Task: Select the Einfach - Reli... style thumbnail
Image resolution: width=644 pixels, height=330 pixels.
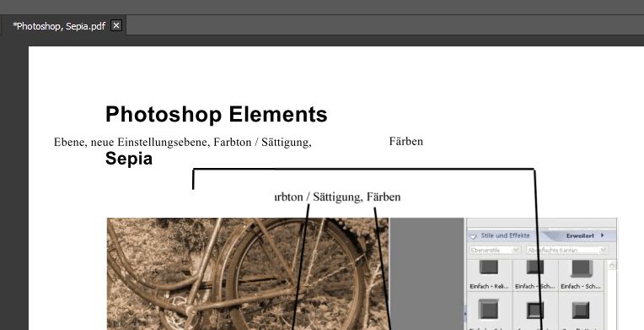Action: pos(490,274)
